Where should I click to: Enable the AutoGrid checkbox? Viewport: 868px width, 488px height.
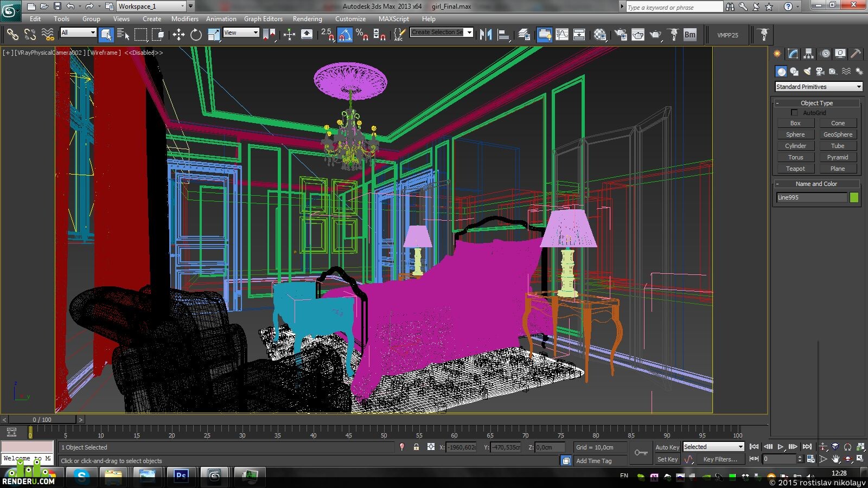pos(794,113)
